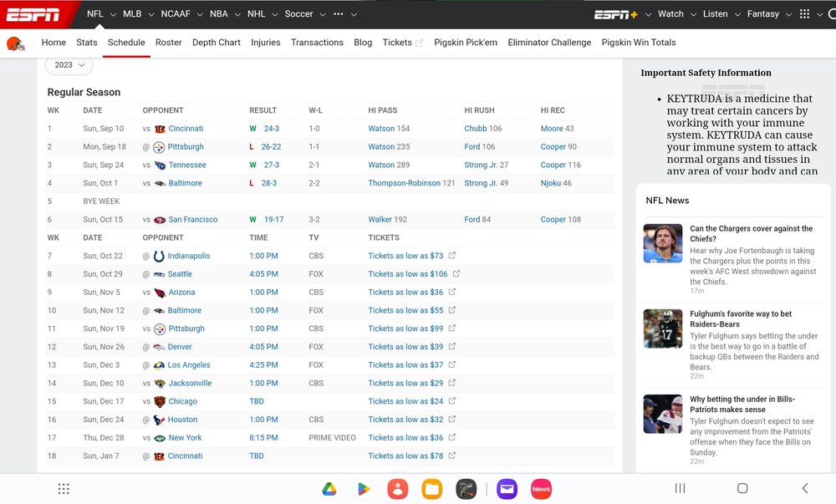Image resolution: width=836 pixels, height=504 pixels.
Task: Open the Contacts app in the dock
Action: pyautogui.click(x=398, y=489)
